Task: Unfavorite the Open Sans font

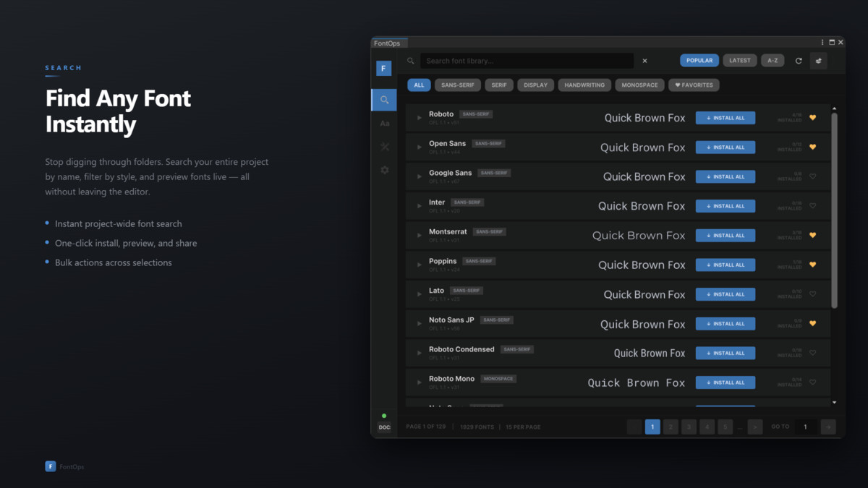Action: point(812,147)
